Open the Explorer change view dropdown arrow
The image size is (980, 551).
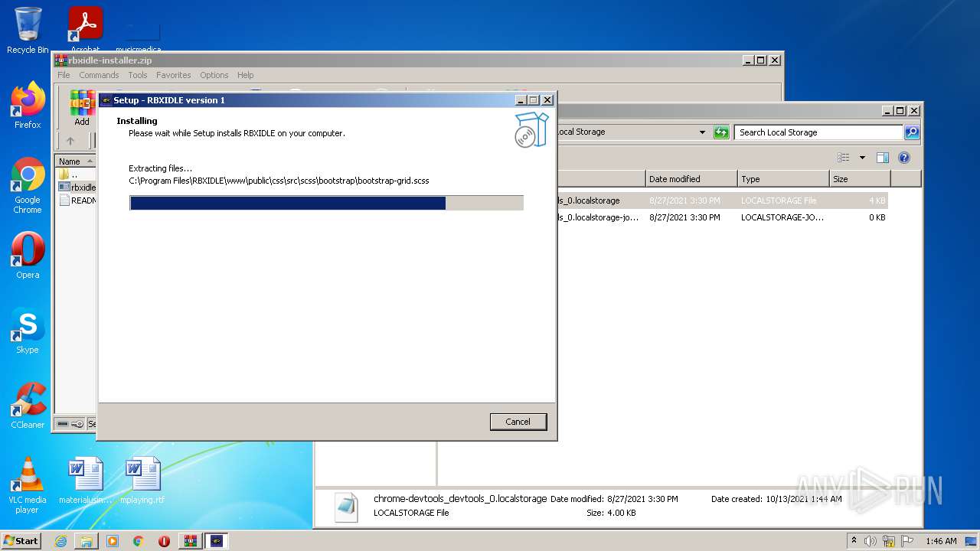pos(862,158)
